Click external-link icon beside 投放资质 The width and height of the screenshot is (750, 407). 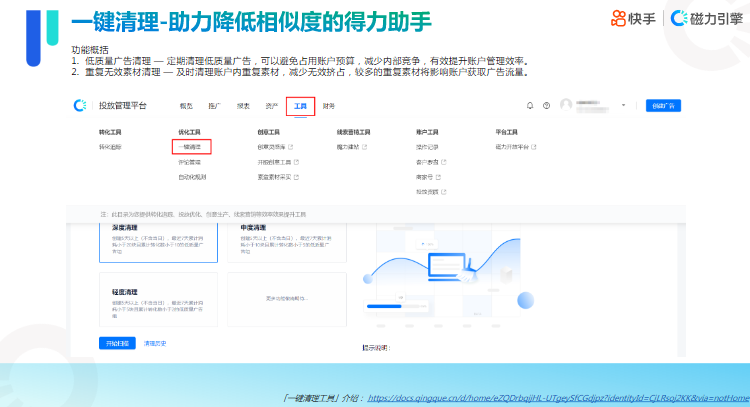(444, 192)
